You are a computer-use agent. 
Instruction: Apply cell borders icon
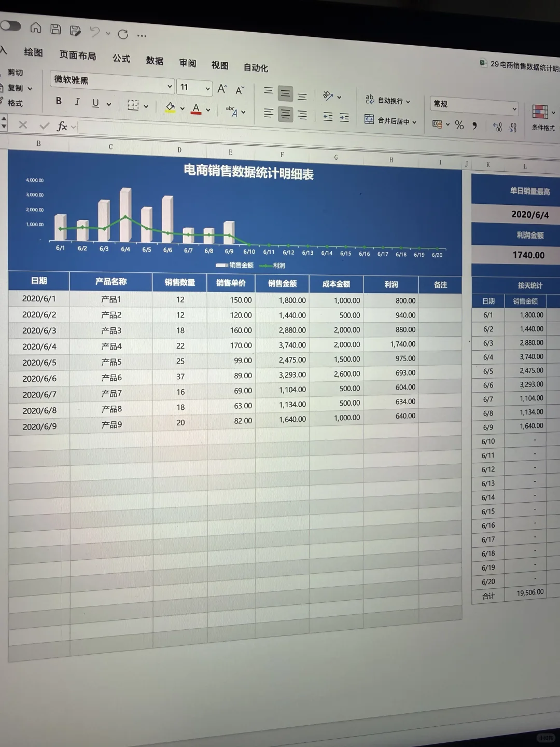click(x=133, y=105)
